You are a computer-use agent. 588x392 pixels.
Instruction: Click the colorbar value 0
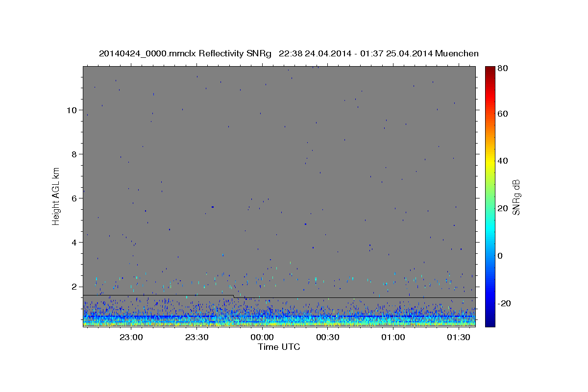[500, 256]
